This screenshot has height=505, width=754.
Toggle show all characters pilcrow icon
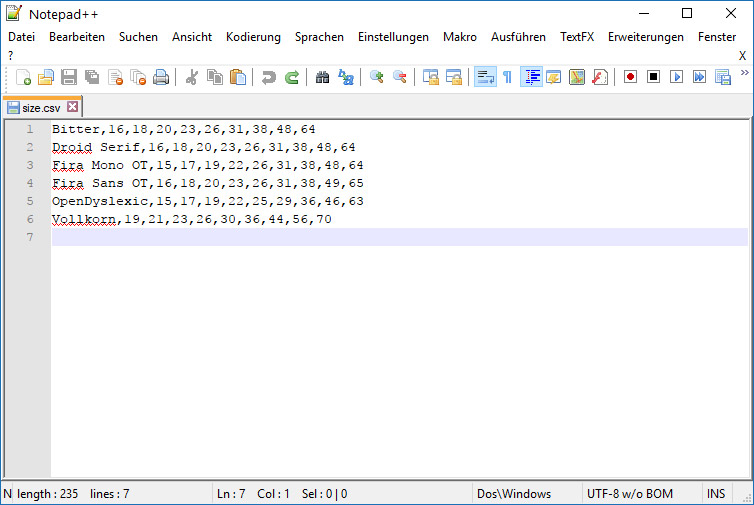[507, 77]
